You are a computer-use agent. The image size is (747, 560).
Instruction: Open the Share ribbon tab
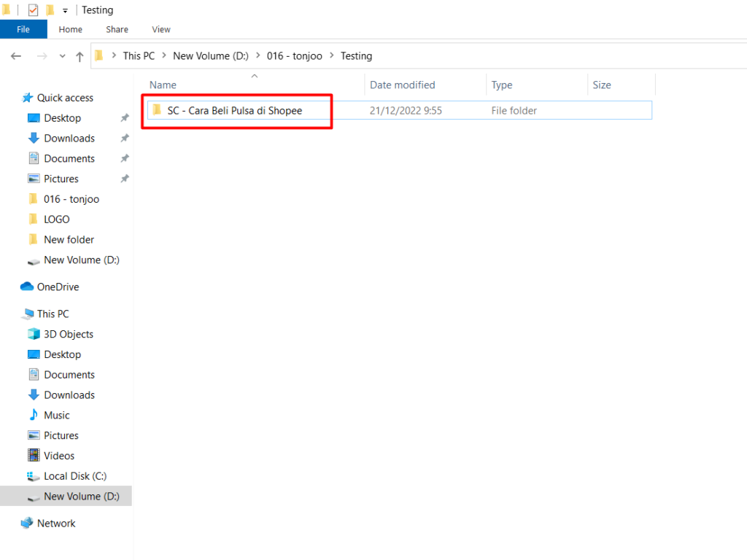117,29
